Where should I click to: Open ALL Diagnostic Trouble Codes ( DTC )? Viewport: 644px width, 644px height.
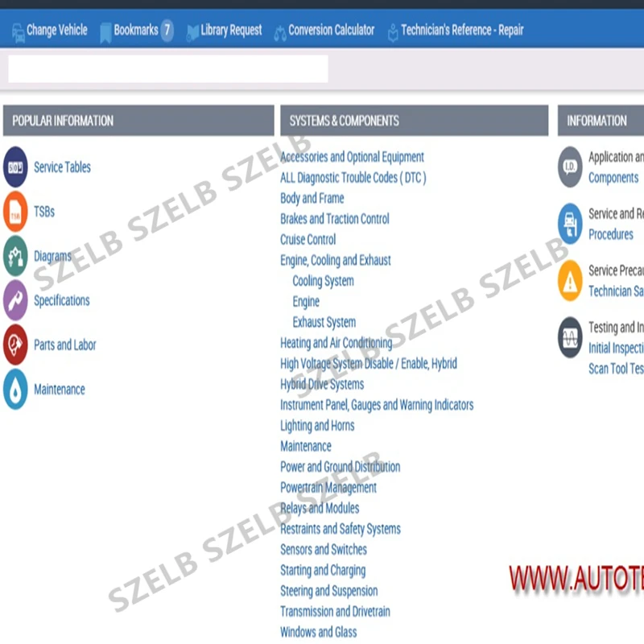point(353,177)
